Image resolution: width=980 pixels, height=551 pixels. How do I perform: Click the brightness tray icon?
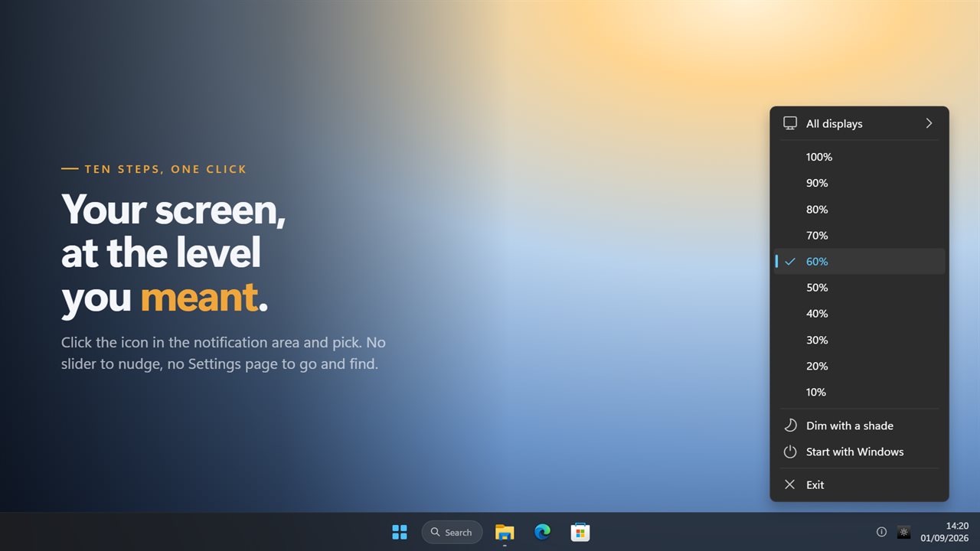pos(904,532)
